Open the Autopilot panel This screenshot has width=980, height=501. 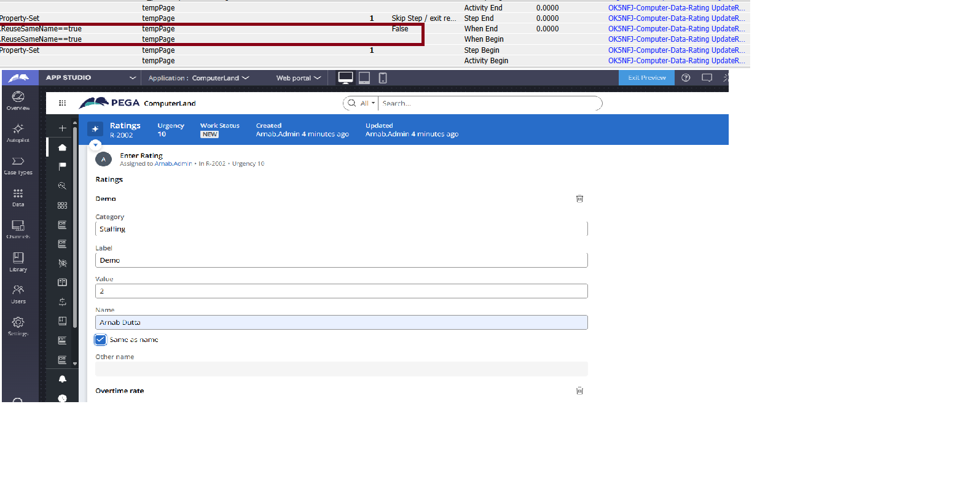point(18,133)
